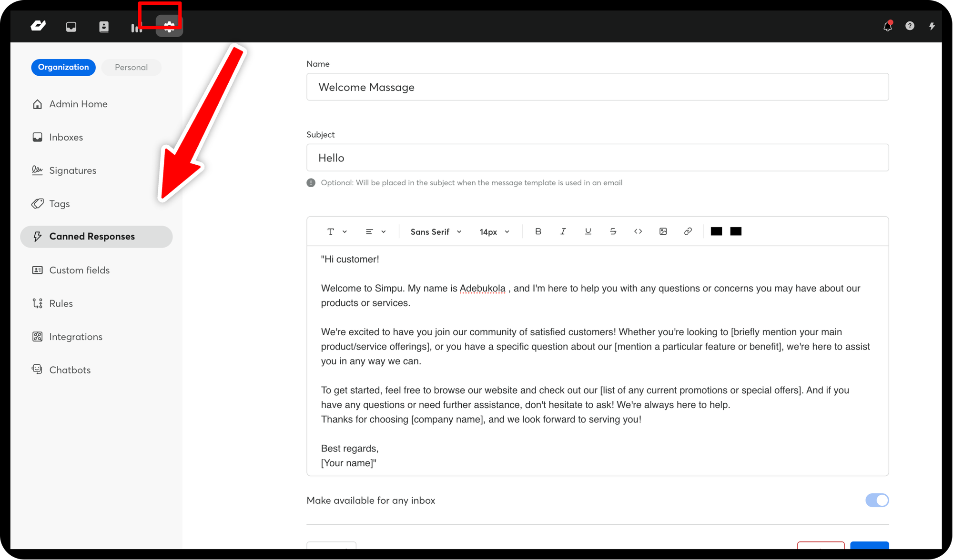
Task: Click the Canned Responses sidebar icon
Action: [38, 236]
